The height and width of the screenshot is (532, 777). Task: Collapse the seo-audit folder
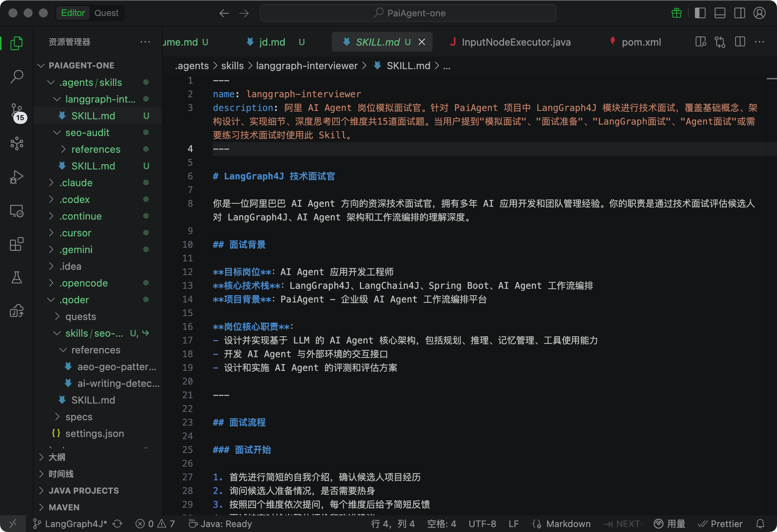coord(87,133)
